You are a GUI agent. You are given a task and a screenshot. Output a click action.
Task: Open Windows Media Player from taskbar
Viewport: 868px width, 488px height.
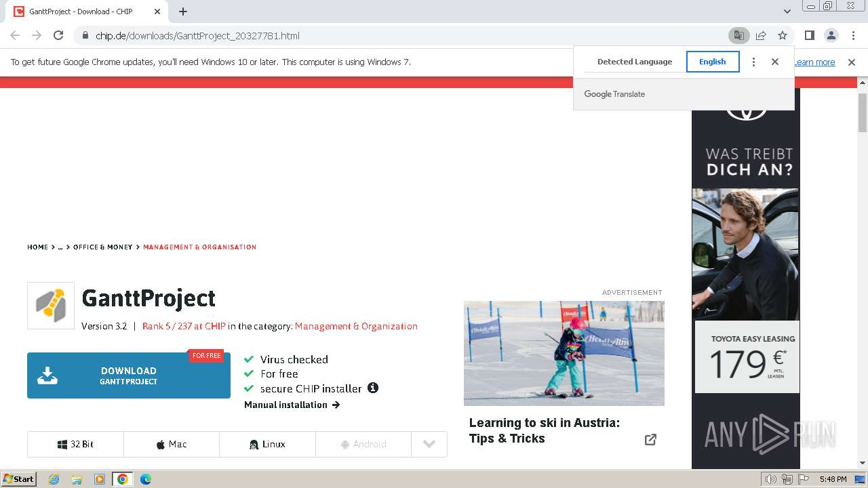100,479
